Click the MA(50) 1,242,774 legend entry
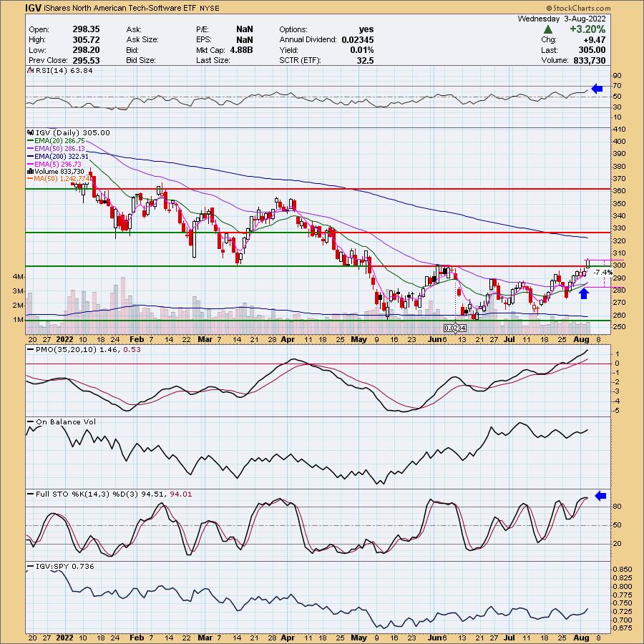 (x=59, y=179)
